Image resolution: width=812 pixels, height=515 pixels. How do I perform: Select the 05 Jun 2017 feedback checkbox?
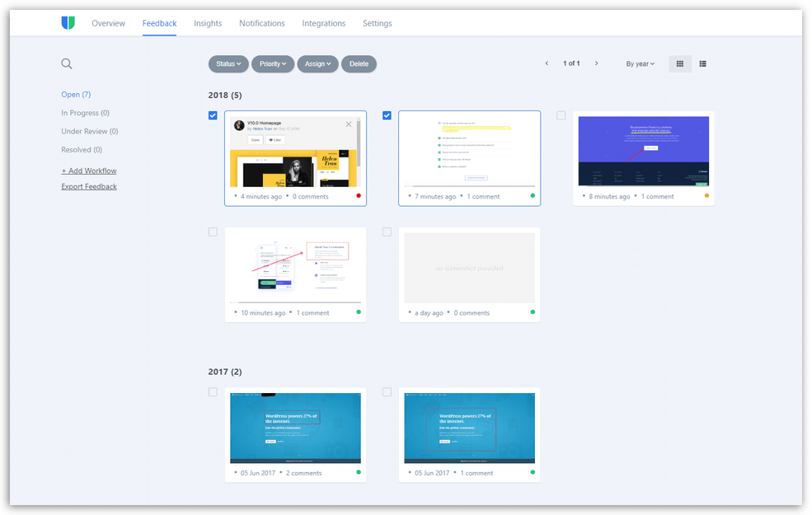pyautogui.click(x=213, y=391)
